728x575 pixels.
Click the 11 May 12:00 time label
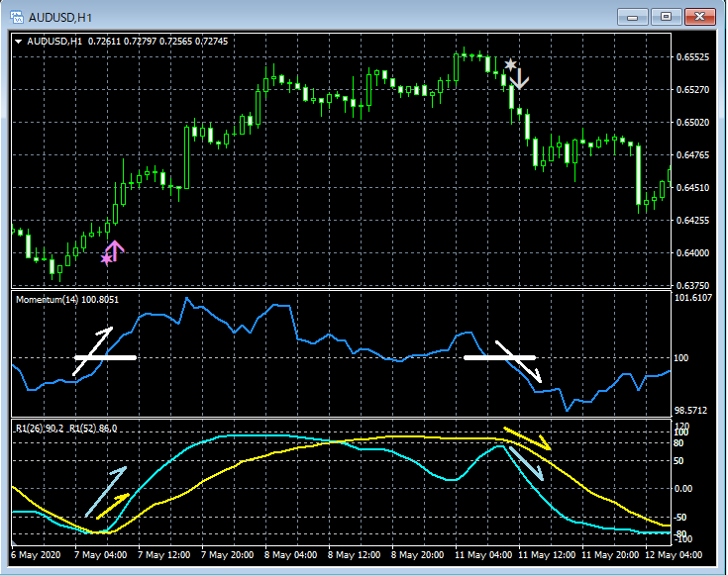pos(547,555)
